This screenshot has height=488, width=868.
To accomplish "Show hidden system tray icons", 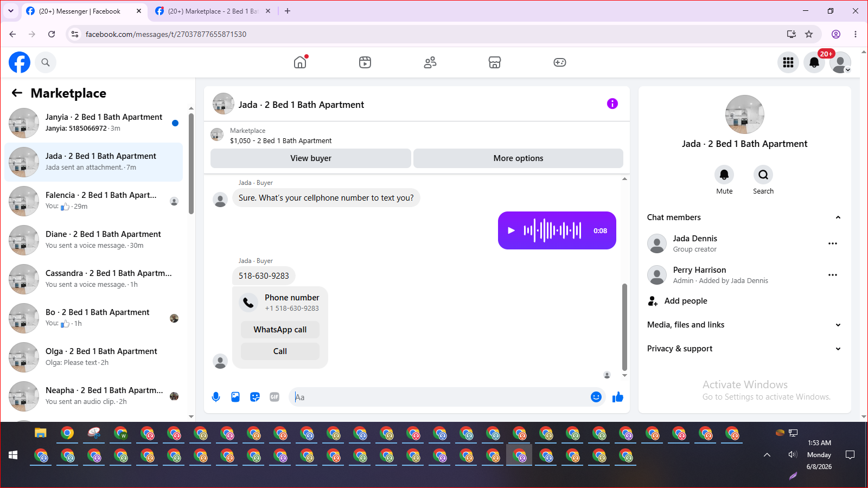I will click(767, 455).
